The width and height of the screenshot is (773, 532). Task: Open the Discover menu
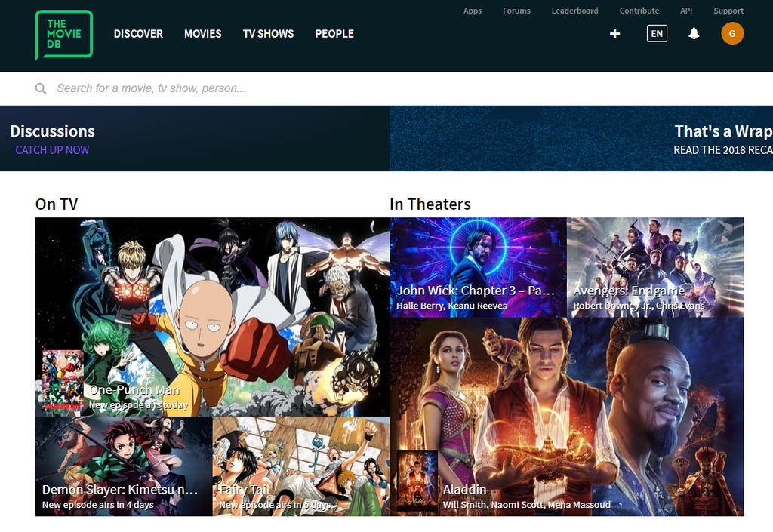coord(138,34)
